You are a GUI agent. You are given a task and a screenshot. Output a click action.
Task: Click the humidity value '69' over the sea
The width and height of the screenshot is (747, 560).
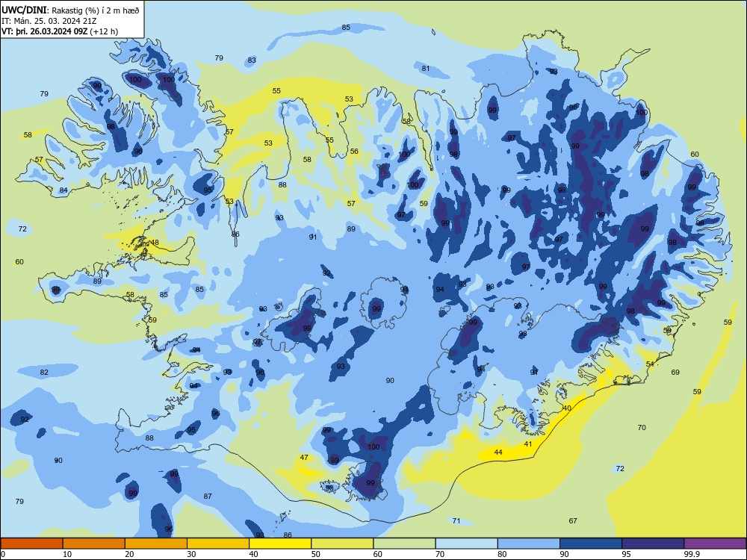pyautogui.click(x=675, y=372)
